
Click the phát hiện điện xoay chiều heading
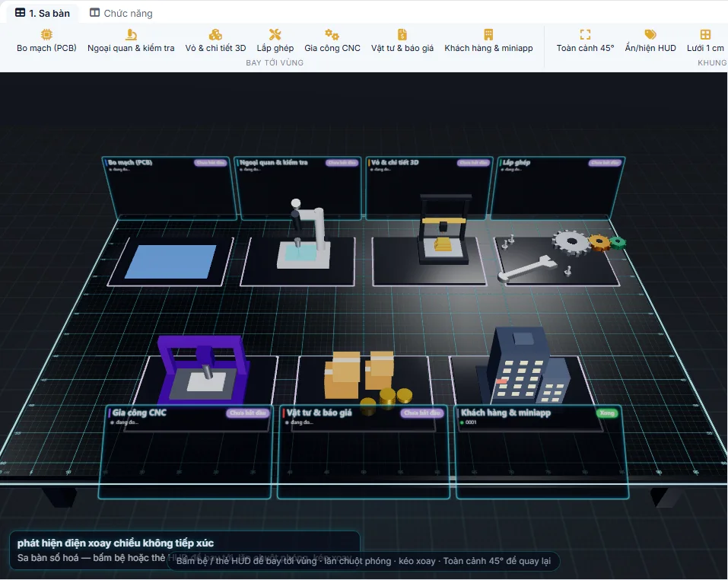tap(116, 543)
